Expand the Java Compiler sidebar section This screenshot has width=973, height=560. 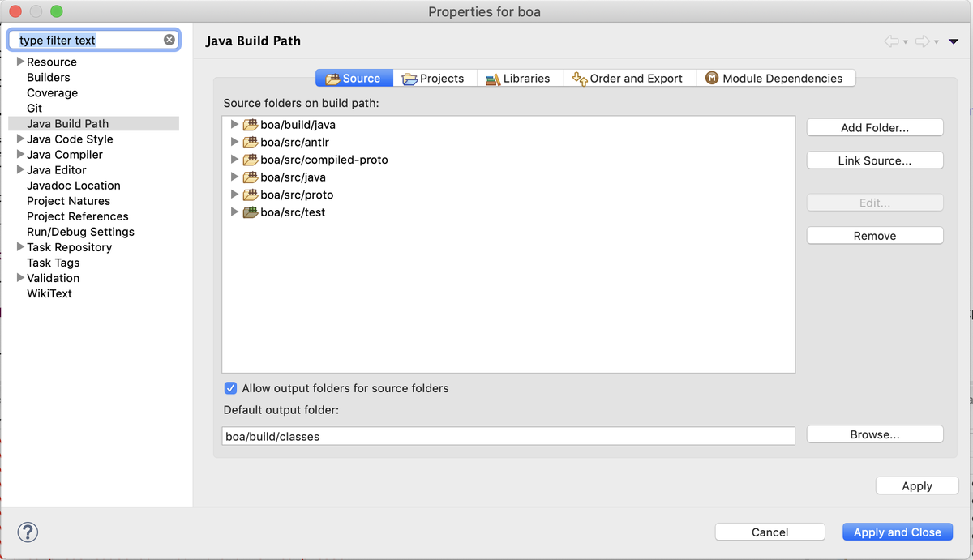tap(19, 154)
